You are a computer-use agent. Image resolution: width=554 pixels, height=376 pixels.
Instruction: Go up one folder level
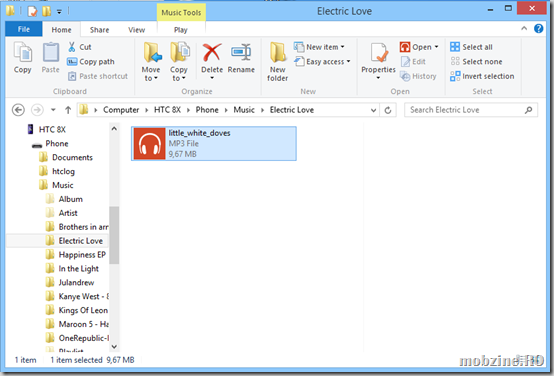click(68, 110)
